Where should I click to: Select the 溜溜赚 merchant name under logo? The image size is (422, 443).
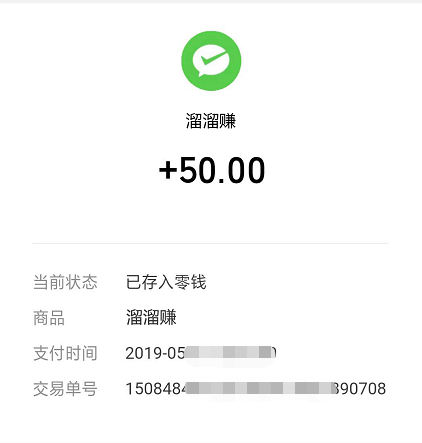coord(211,121)
